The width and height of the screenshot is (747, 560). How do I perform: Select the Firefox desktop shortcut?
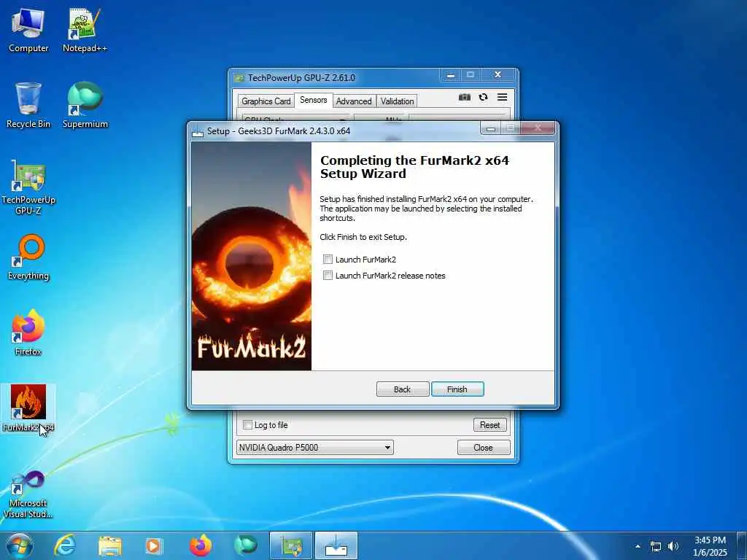28,332
